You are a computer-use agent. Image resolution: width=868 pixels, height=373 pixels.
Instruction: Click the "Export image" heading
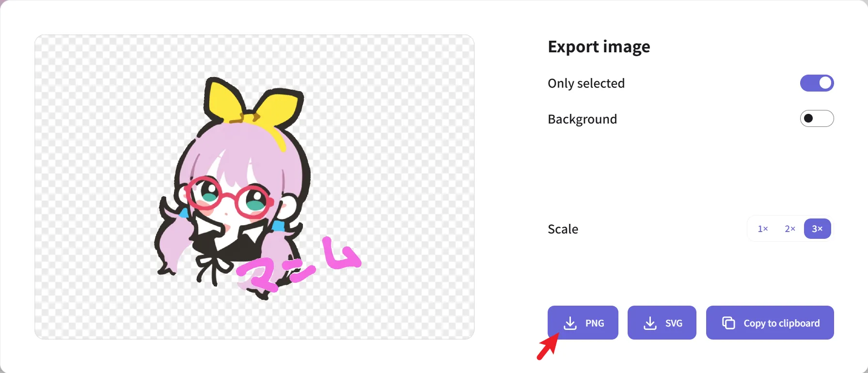599,47
